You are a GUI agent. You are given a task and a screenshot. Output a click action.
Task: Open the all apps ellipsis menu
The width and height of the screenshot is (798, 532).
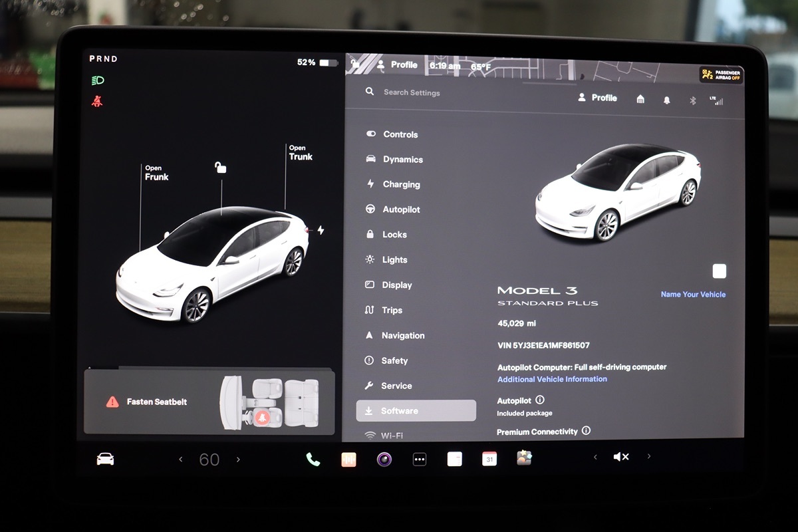click(x=420, y=459)
